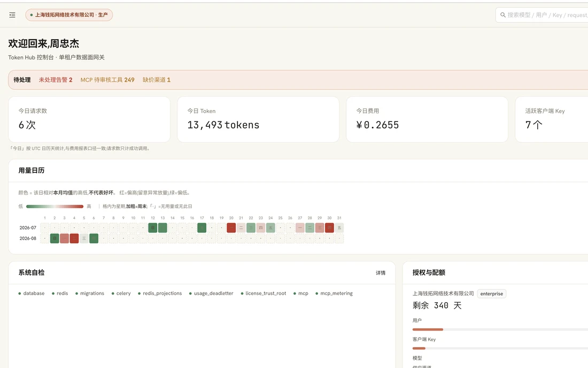Click the usage_deadletter self-check status
This screenshot has width=588, height=368.
tap(211, 293)
